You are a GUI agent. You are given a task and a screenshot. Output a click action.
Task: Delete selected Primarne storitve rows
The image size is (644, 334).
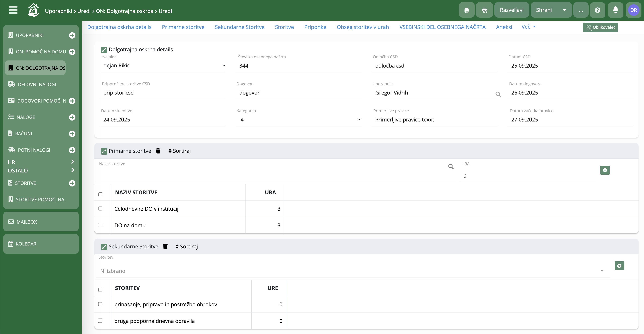(x=158, y=151)
